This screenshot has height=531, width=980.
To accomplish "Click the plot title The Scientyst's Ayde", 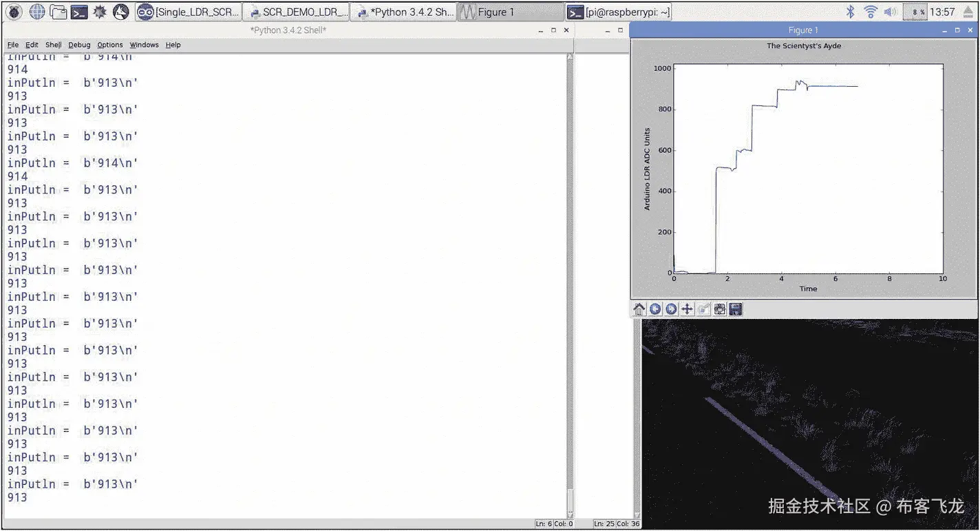I will click(x=804, y=46).
